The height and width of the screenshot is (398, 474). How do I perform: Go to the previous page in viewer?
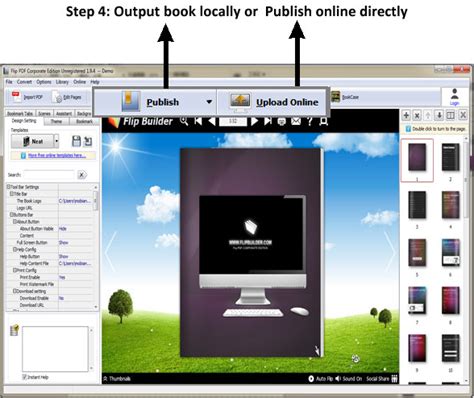(212, 121)
